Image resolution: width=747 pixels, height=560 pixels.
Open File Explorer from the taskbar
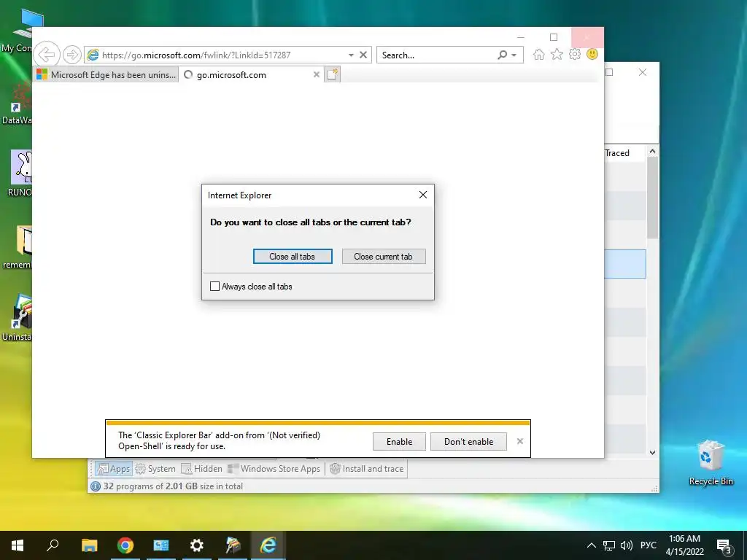[x=89, y=545]
